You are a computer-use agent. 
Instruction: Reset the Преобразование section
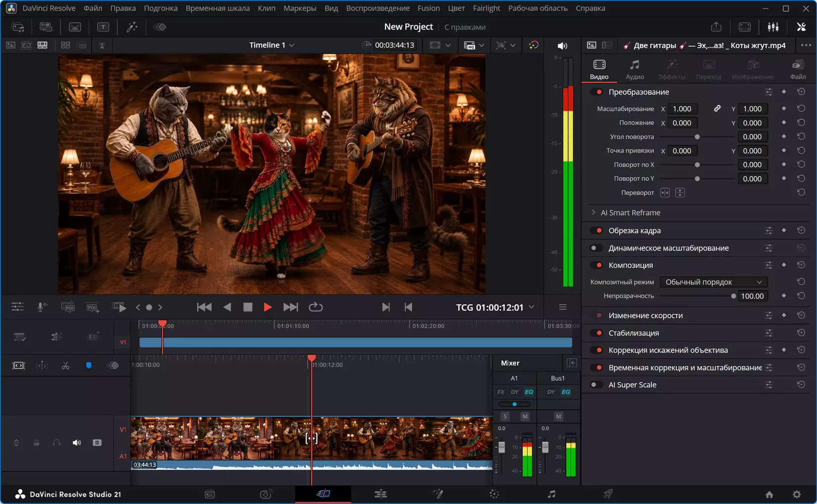[x=801, y=92]
